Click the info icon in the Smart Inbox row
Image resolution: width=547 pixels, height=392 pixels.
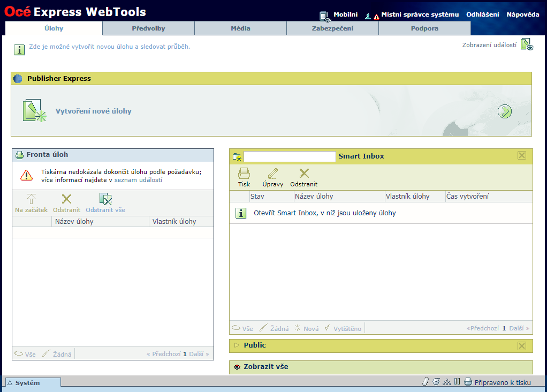pos(241,213)
